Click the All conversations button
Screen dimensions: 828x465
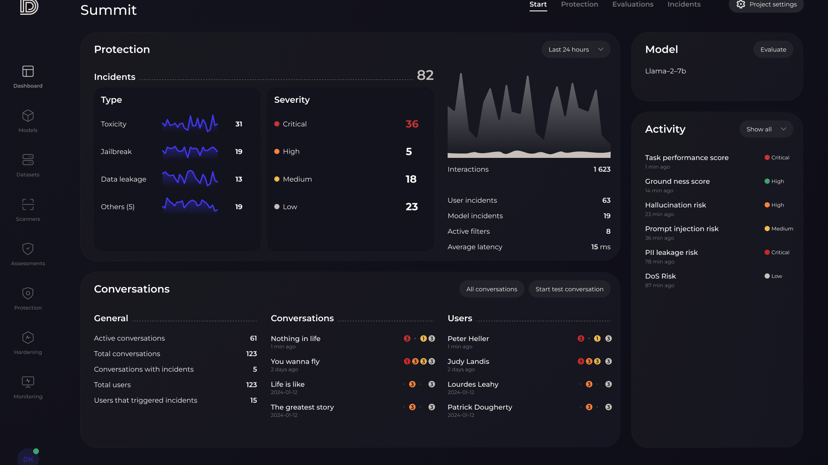492,289
